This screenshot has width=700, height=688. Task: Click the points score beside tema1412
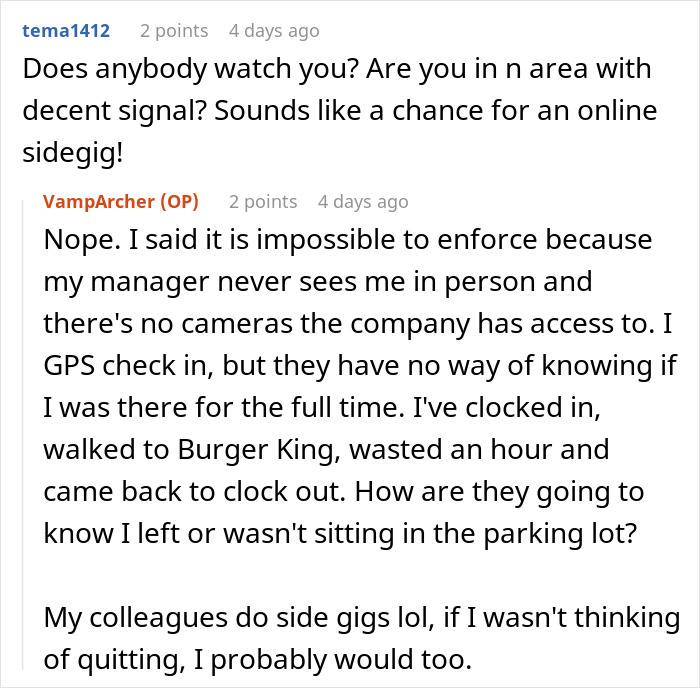coord(173,31)
